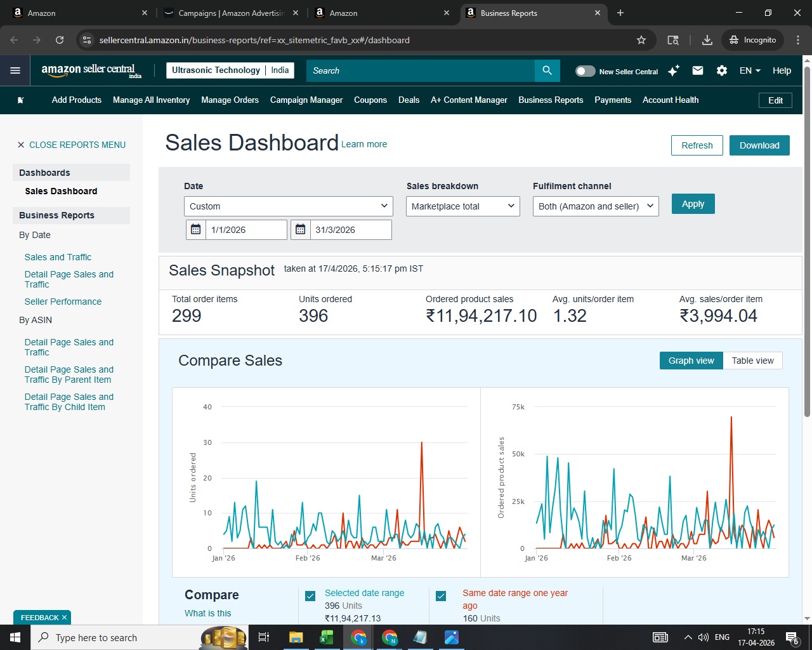Viewport: 812px width, 650px height.
Task: Click the bookmark flag icon in navigation bar
Action: click(x=21, y=100)
